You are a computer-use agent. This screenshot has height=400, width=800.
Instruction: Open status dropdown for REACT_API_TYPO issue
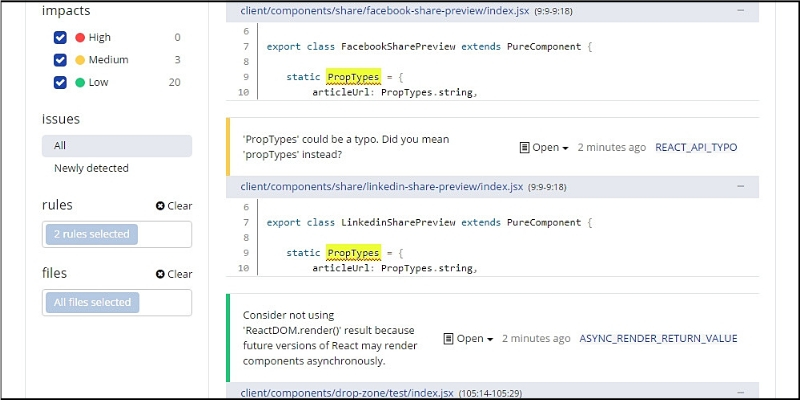click(x=544, y=148)
